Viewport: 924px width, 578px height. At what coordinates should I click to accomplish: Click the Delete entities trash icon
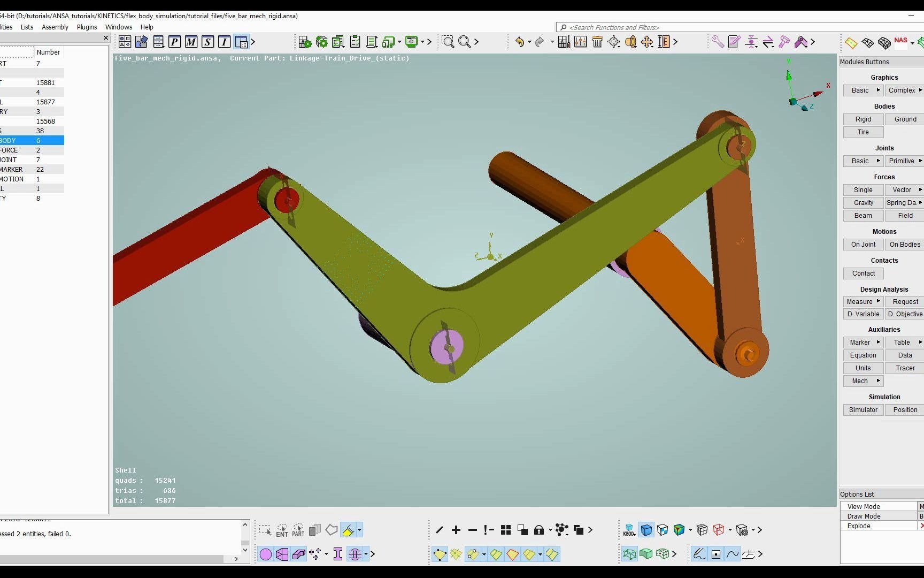[598, 42]
